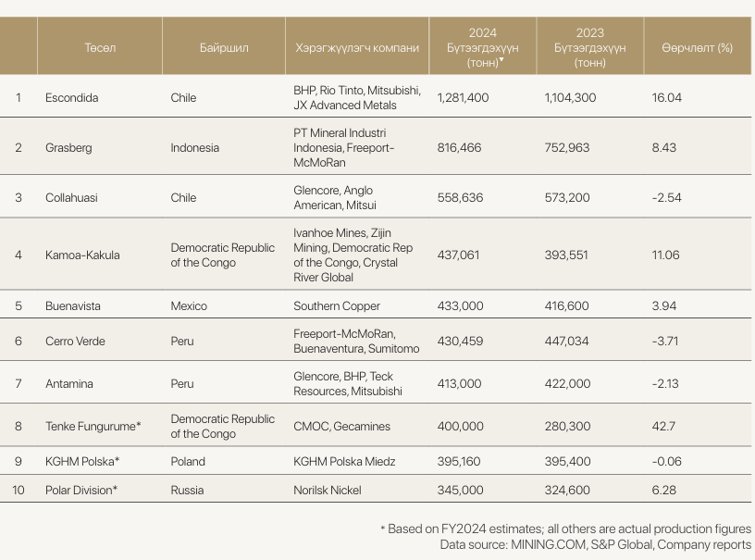Click the data source footnote text
The width and height of the screenshot is (755, 560).
click(x=595, y=544)
